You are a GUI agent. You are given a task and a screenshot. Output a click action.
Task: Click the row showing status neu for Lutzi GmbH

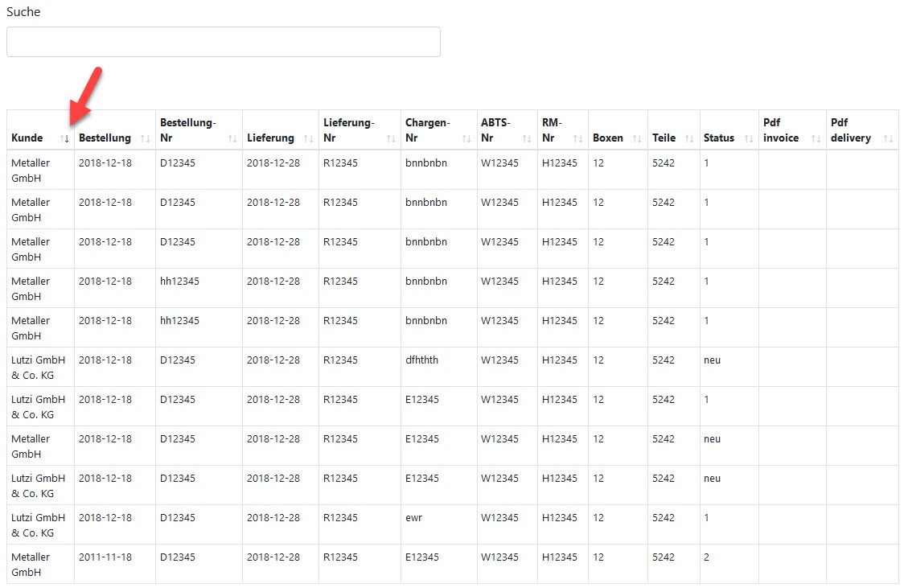pos(712,360)
